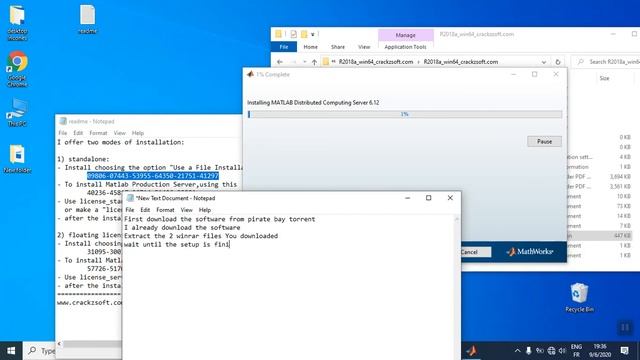Open Format menu in New Text Document Notepad
This screenshot has width=640, height=360.
[x=165, y=210]
